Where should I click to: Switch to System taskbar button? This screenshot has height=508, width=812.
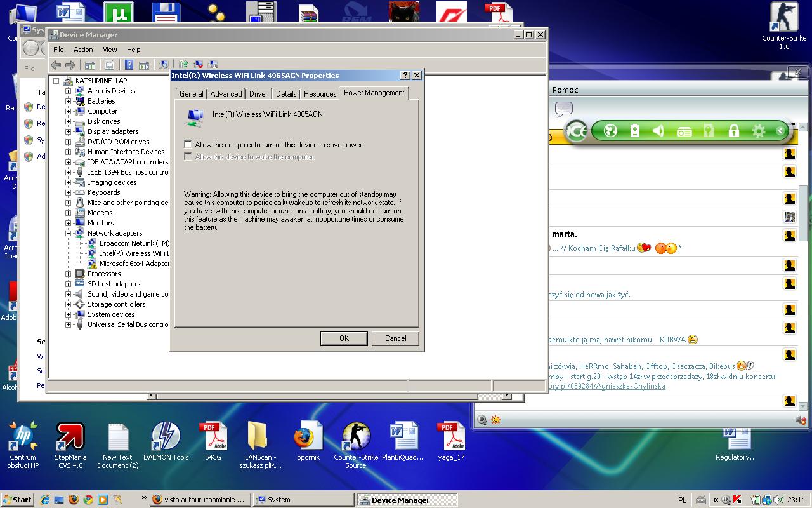coord(304,500)
